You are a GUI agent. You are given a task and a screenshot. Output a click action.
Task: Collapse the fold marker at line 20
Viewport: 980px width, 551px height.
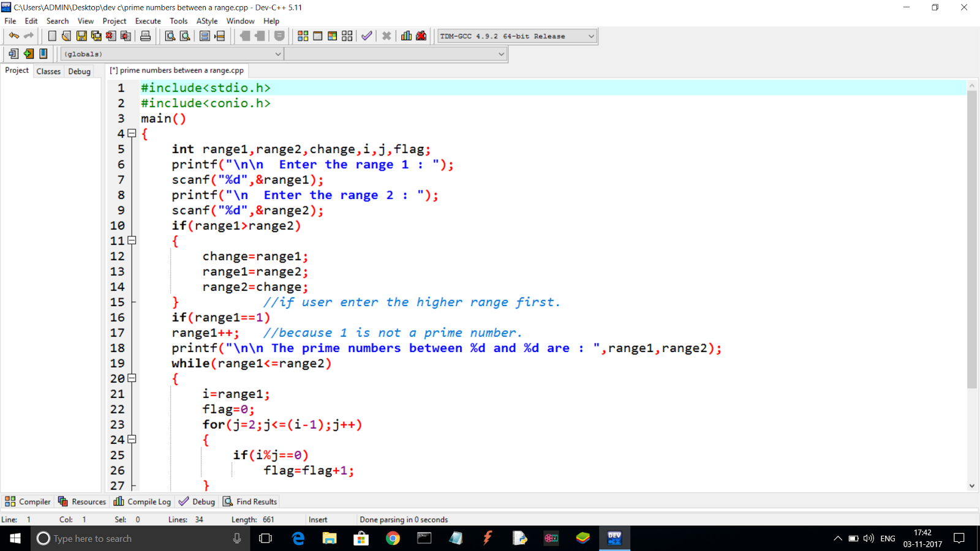tap(132, 378)
